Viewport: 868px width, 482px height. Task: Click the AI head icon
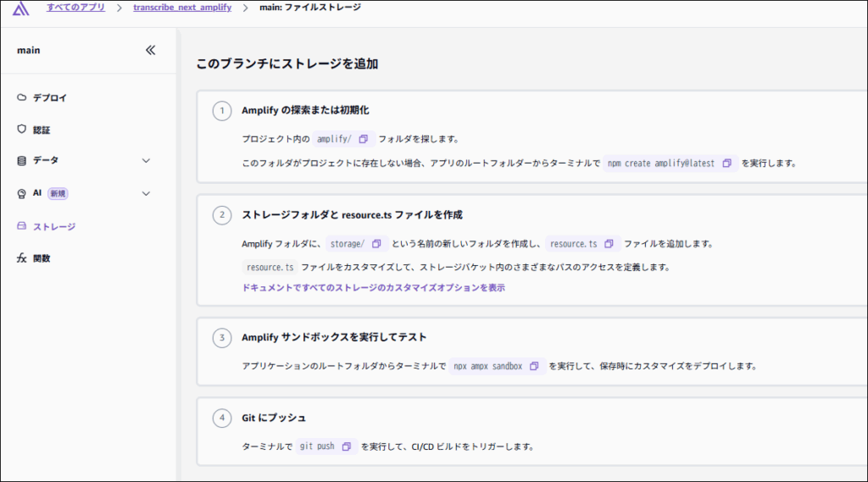click(21, 193)
